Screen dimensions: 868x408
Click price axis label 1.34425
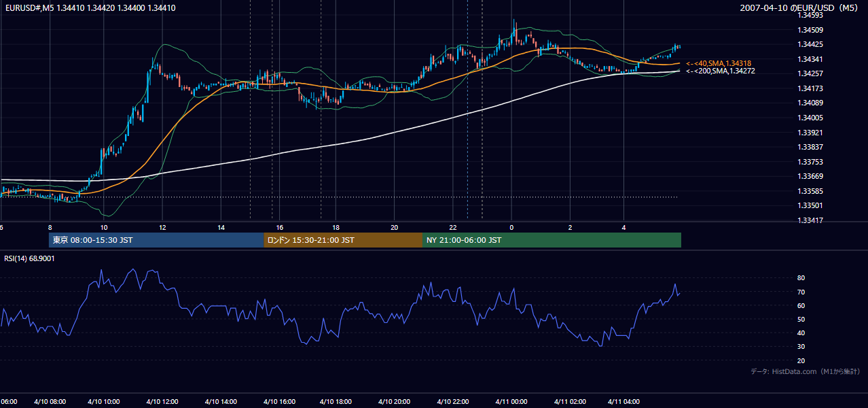pyautogui.click(x=810, y=45)
